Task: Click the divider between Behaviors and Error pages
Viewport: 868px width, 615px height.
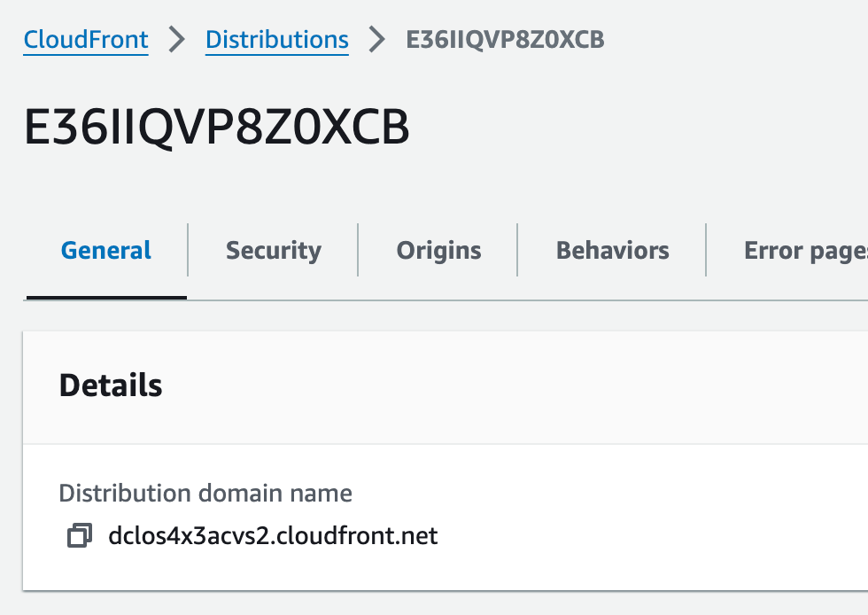Action: pyautogui.click(x=706, y=251)
